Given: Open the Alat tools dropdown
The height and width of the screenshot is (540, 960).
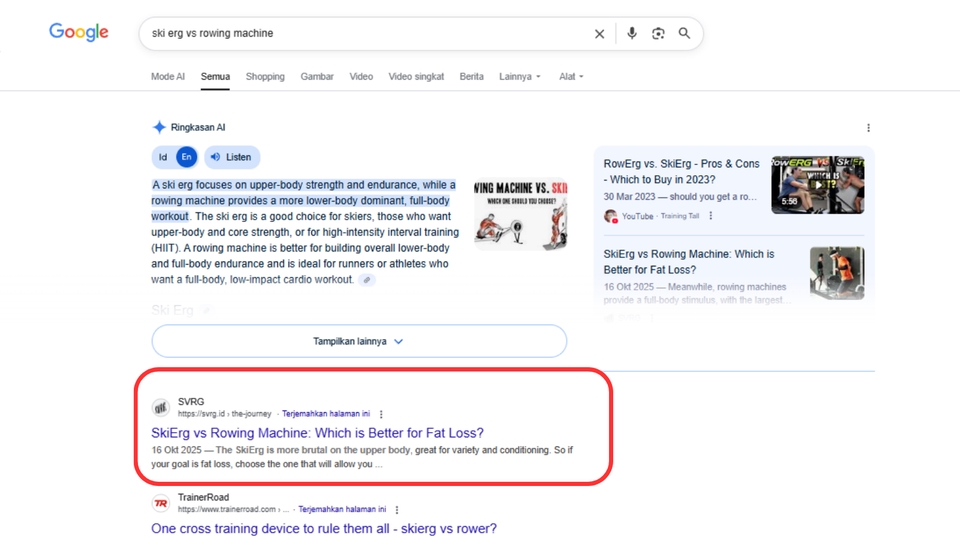Looking at the screenshot, I should [571, 77].
